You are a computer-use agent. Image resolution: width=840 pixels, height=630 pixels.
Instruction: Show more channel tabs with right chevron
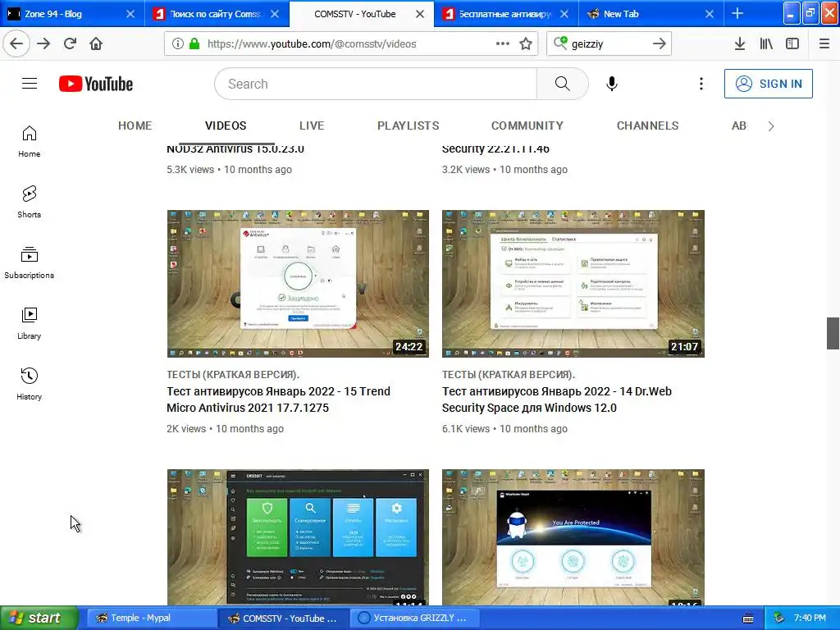pos(771,126)
